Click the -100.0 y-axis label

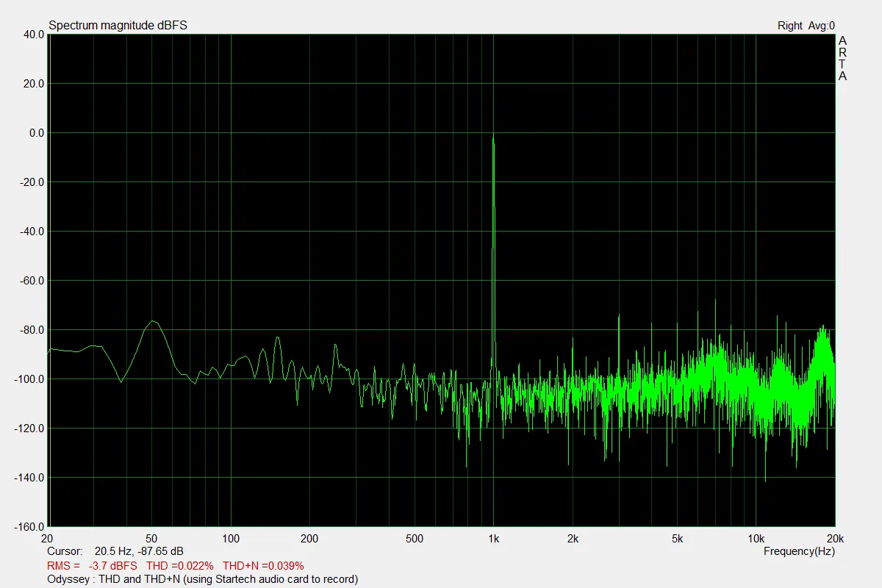[x=29, y=379]
